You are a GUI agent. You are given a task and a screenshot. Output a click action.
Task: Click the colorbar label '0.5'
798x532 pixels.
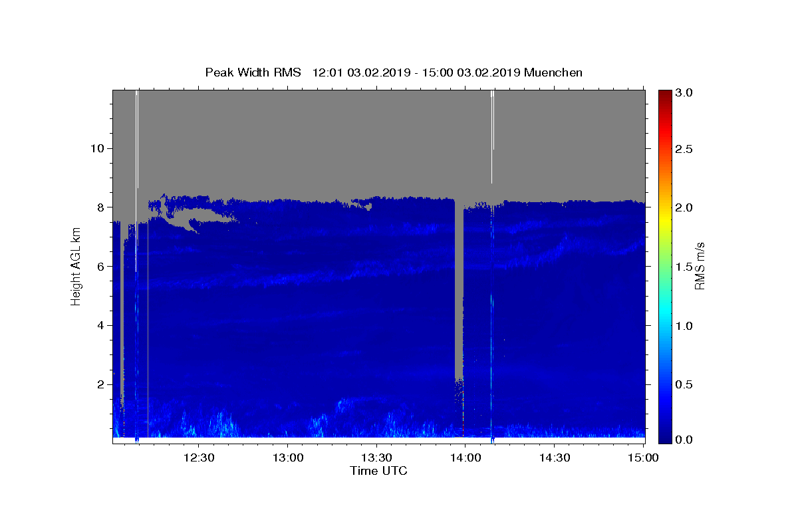684,384
